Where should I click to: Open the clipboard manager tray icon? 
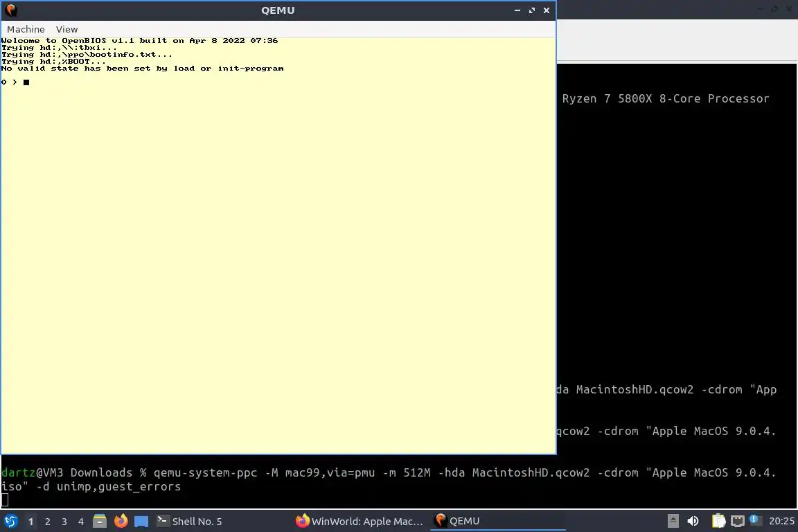(x=718, y=522)
